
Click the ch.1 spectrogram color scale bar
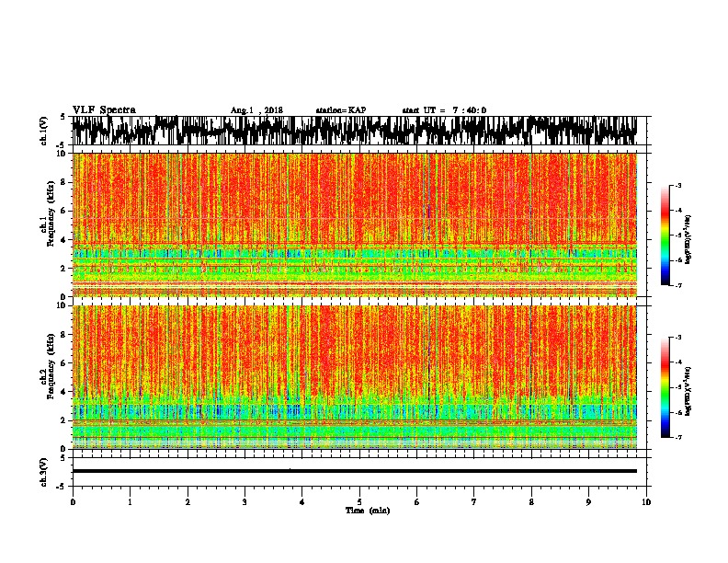665,236
